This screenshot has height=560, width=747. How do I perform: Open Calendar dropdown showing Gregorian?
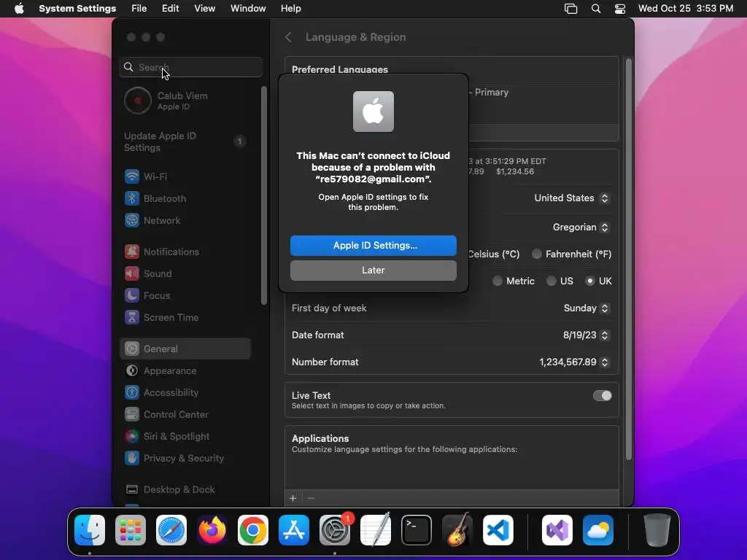click(x=581, y=227)
